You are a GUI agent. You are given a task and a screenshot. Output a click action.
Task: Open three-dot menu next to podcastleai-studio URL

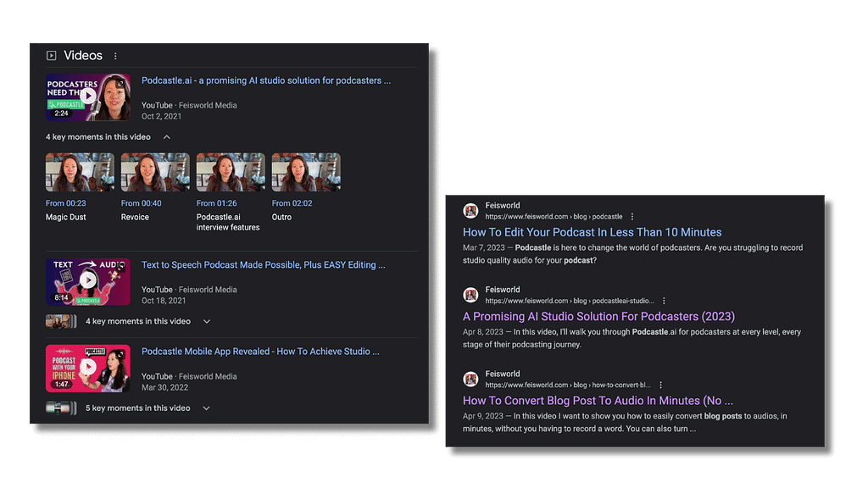[664, 301]
